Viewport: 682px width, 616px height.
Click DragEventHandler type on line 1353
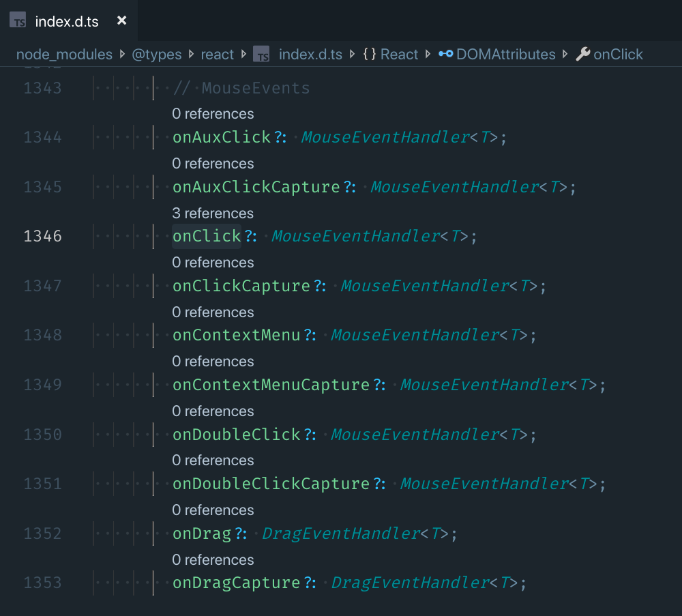coord(410,583)
